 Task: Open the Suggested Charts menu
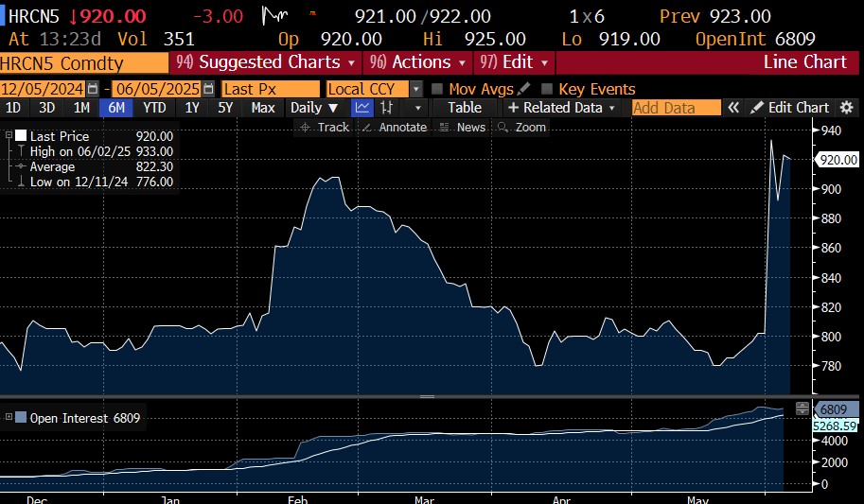[265, 62]
